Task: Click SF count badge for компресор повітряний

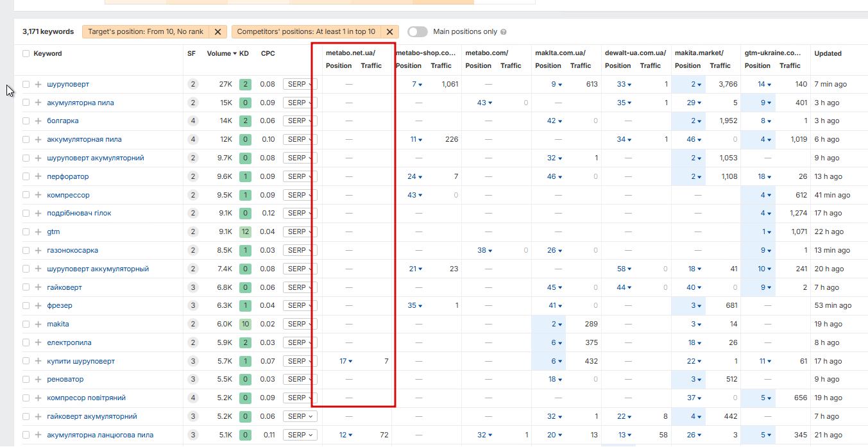Action: click(x=192, y=398)
